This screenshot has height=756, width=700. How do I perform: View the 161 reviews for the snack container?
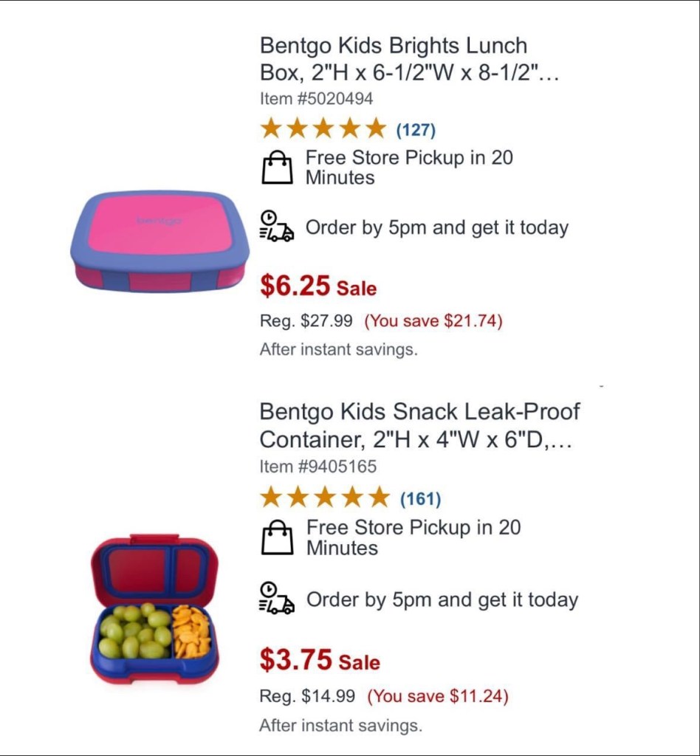pyautogui.click(x=420, y=499)
